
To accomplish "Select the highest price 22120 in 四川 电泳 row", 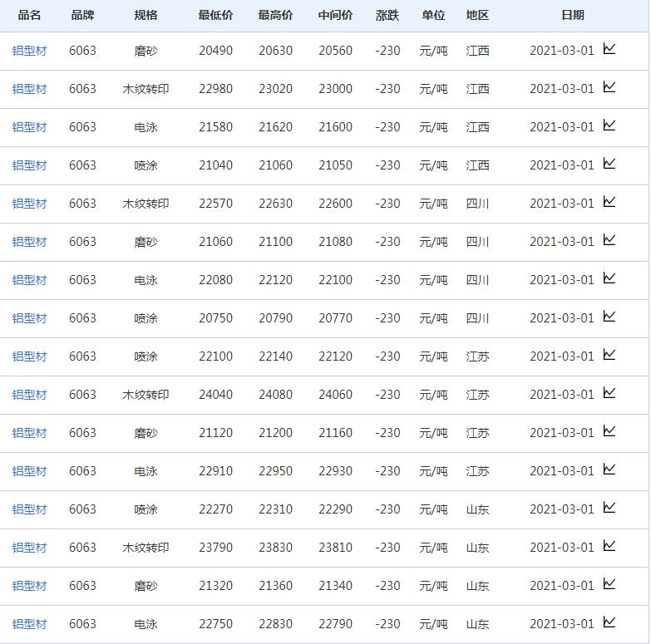I will (x=275, y=280).
